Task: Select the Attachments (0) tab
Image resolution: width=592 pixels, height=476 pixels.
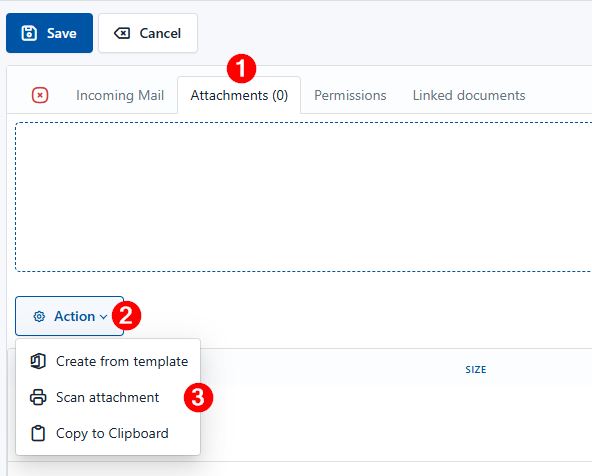Action: click(x=239, y=95)
